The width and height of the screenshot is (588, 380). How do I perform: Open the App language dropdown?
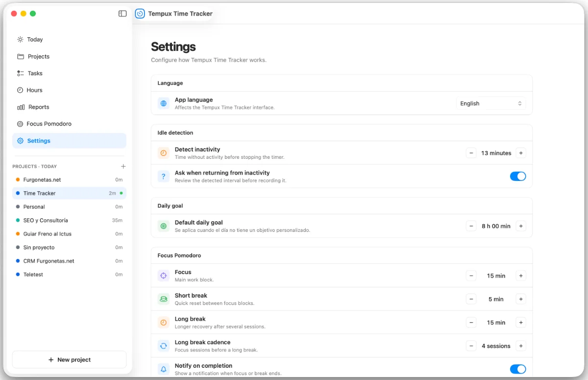click(491, 103)
